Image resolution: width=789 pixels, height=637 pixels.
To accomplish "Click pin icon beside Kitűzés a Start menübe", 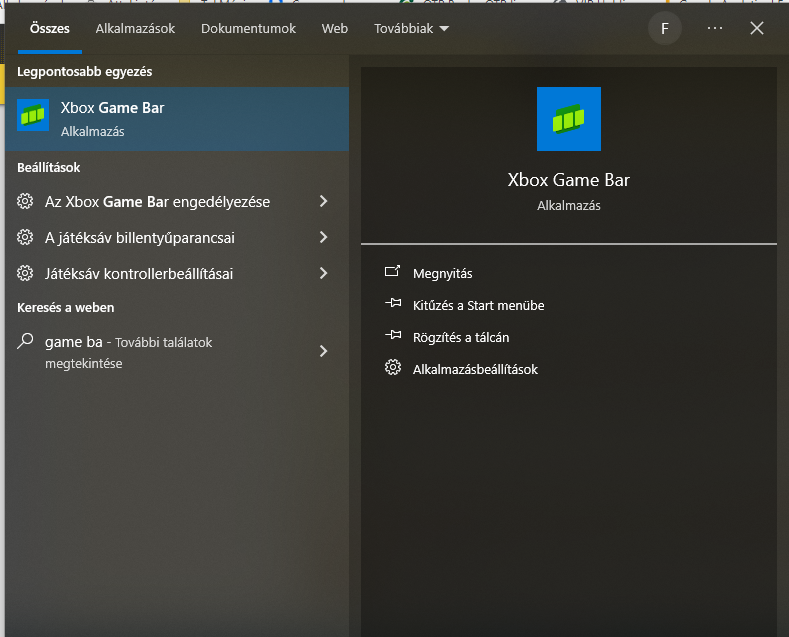I will pos(393,303).
